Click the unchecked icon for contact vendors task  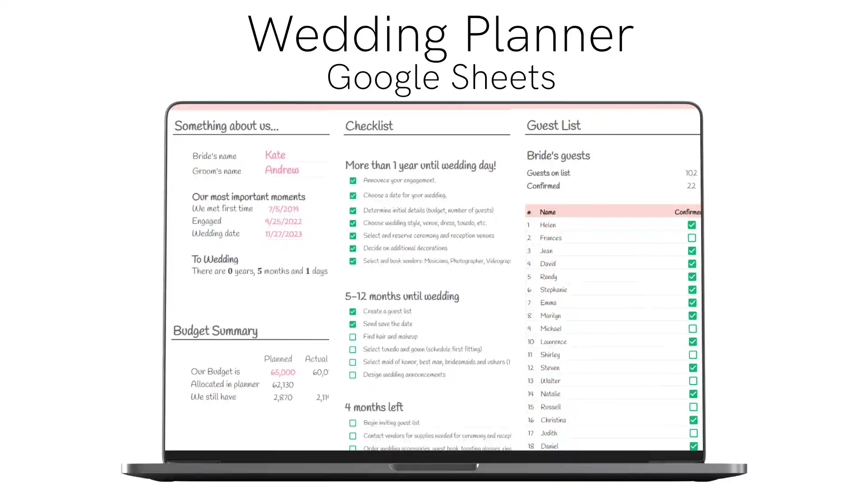pos(352,436)
